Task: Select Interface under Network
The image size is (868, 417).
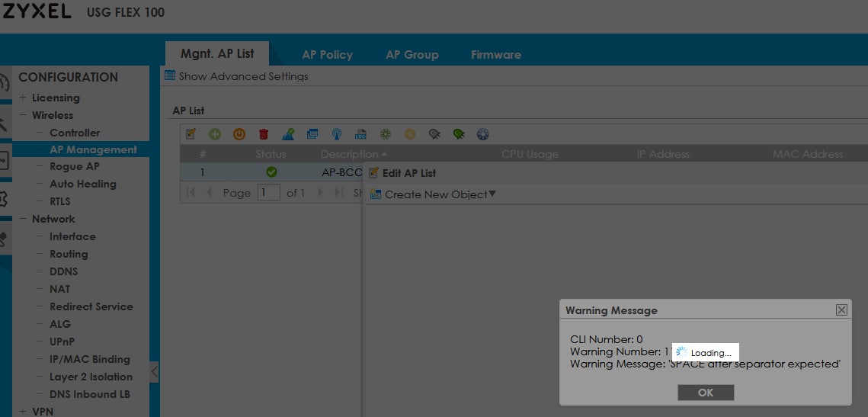Action: tap(72, 236)
